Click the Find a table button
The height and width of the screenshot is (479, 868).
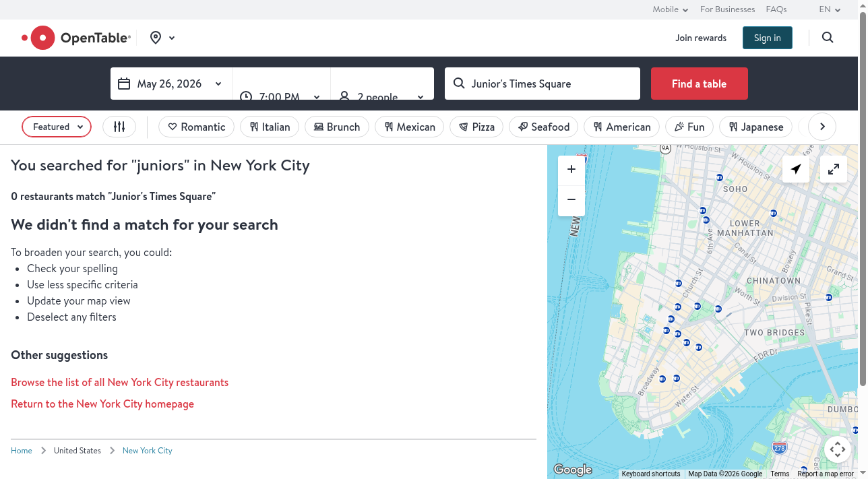click(699, 84)
